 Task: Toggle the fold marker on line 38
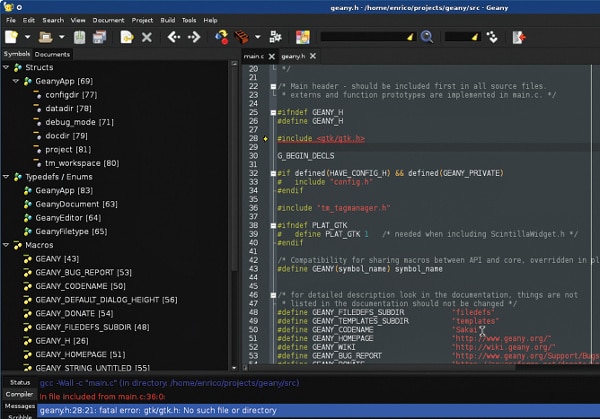click(x=273, y=223)
